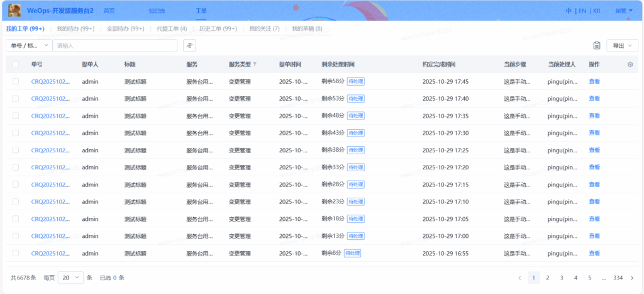Switch language to EN
The width and height of the screenshot is (644, 294).
tap(582, 11)
